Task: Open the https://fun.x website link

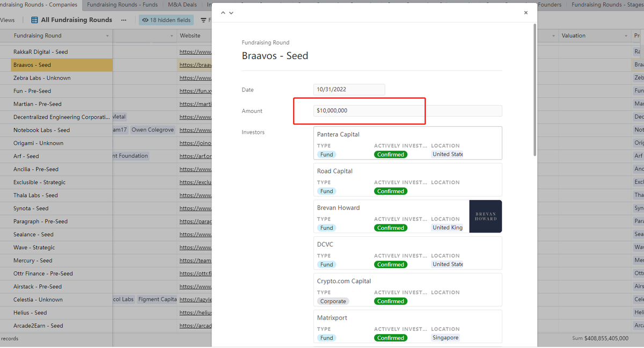Action: pyautogui.click(x=195, y=91)
